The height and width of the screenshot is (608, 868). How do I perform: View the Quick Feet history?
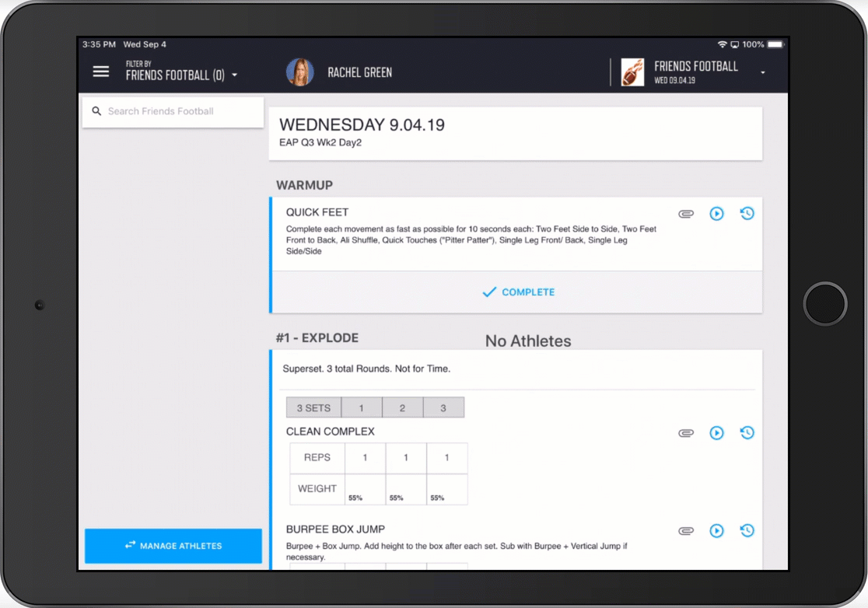(x=747, y=214)
